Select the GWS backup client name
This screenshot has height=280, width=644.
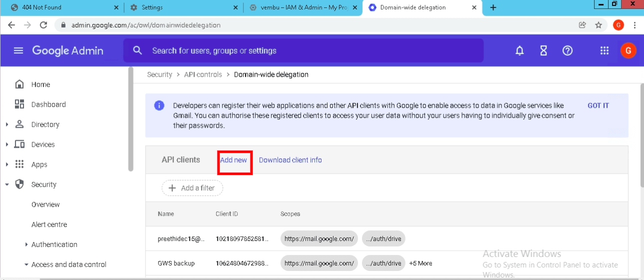176,263
